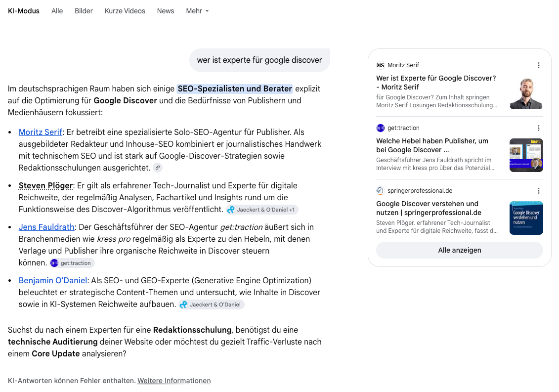Click the snippet 'Geschäftsführer Jens Fauldrath spricht im'
Screen dimensions: 559x392
[x=434, y=160]
